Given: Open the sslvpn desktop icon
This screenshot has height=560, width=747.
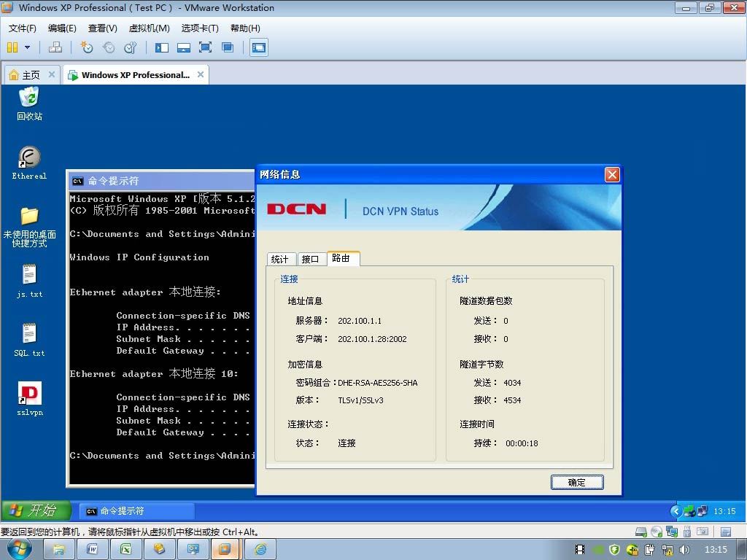Looking at the screenshot, I should point(29,399).
